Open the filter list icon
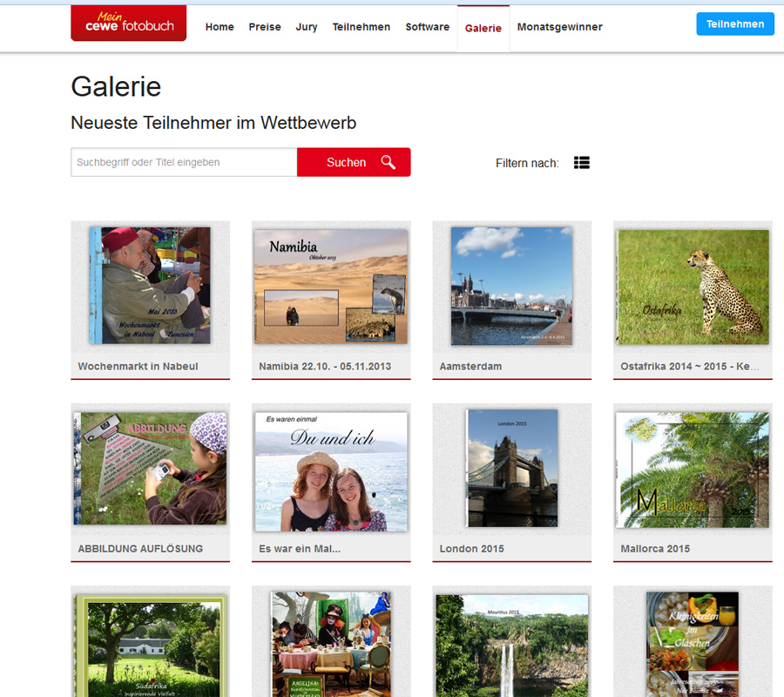784x697 pixels. tap(582, 163)
